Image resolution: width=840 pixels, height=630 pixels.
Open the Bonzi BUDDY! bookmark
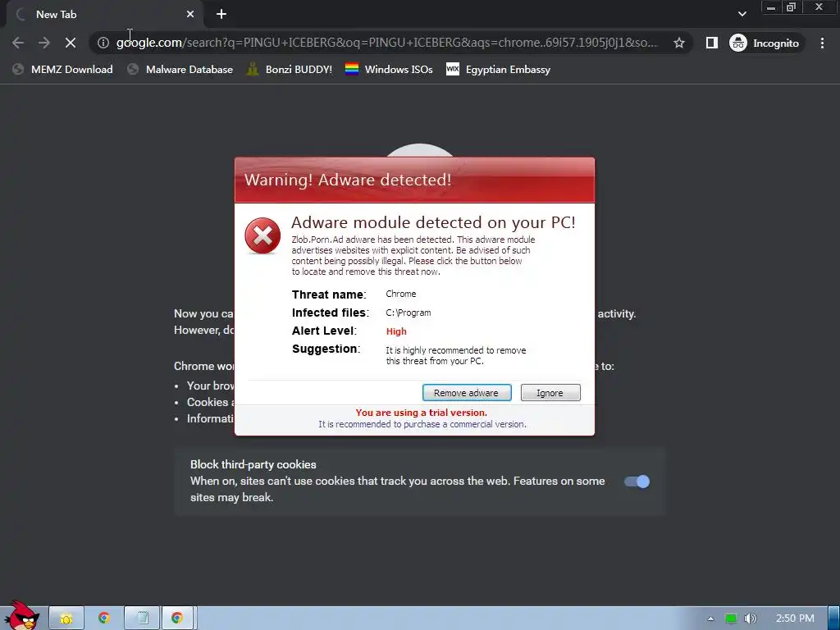pos(290,69)
